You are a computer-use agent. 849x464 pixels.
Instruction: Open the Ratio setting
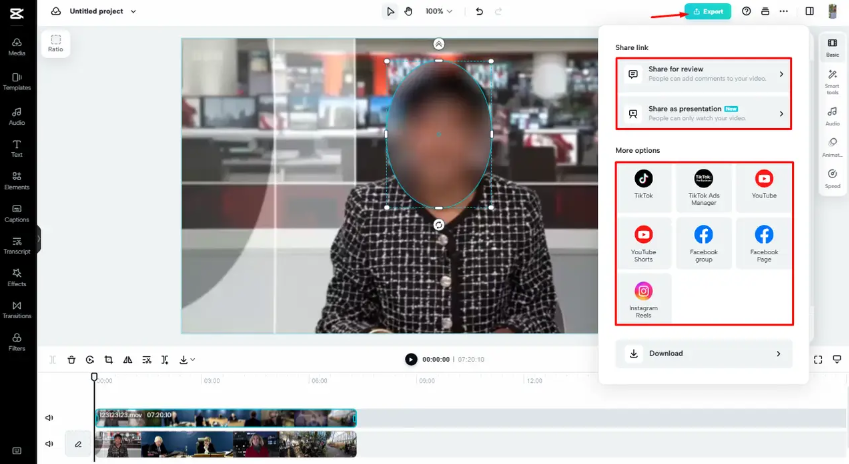[x=55, y=43]
